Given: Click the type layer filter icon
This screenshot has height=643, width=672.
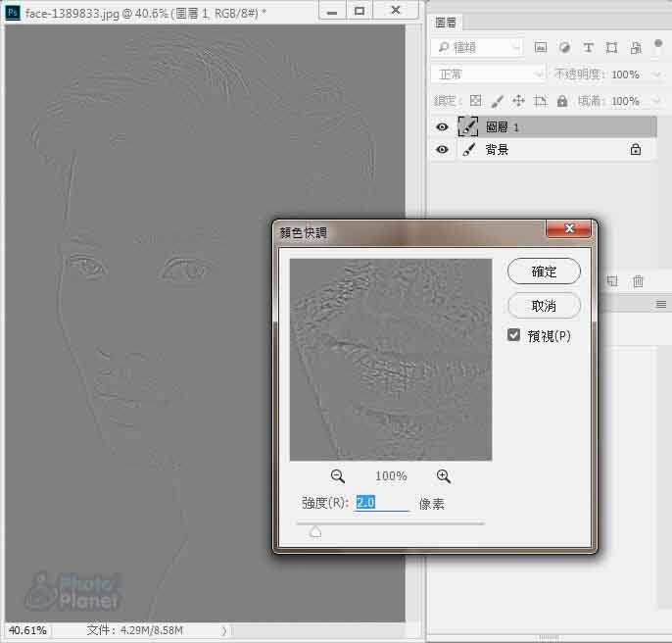Looking at the screenshot, I should tap(588, 48).
